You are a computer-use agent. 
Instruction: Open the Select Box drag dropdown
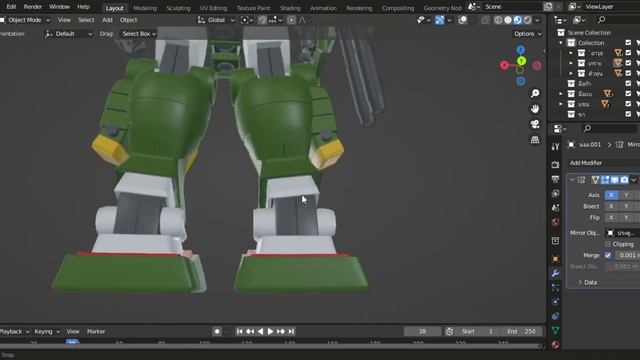(139, 34)
